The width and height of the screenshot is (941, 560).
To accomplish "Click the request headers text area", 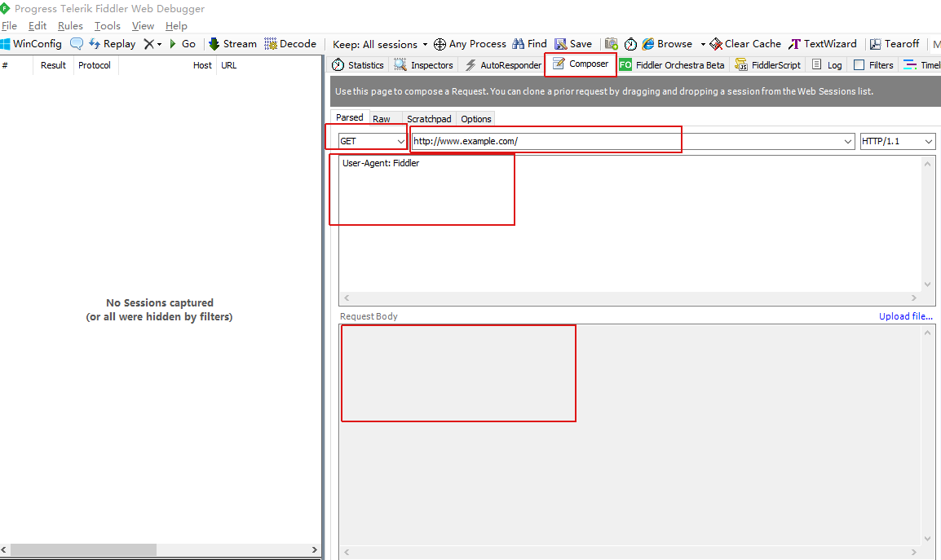I will tap(630, 224).
